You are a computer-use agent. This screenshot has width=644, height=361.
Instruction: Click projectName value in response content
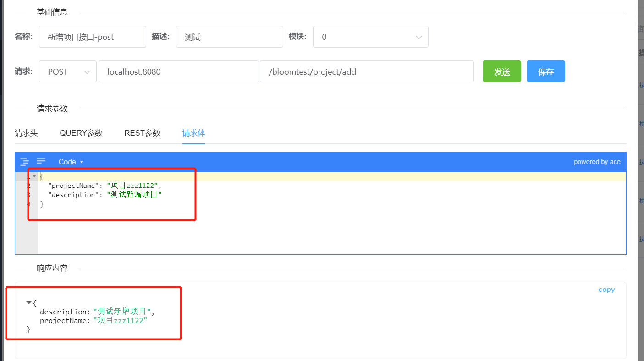click(x=120, y=321)
